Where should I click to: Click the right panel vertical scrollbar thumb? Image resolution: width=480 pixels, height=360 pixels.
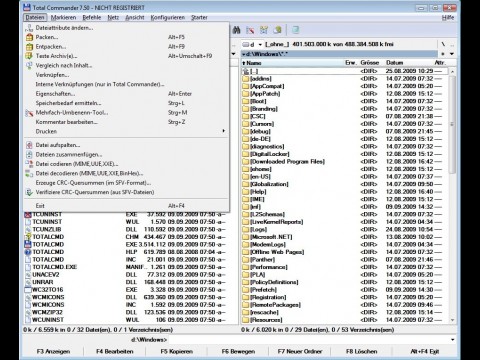tap(452, 124)
